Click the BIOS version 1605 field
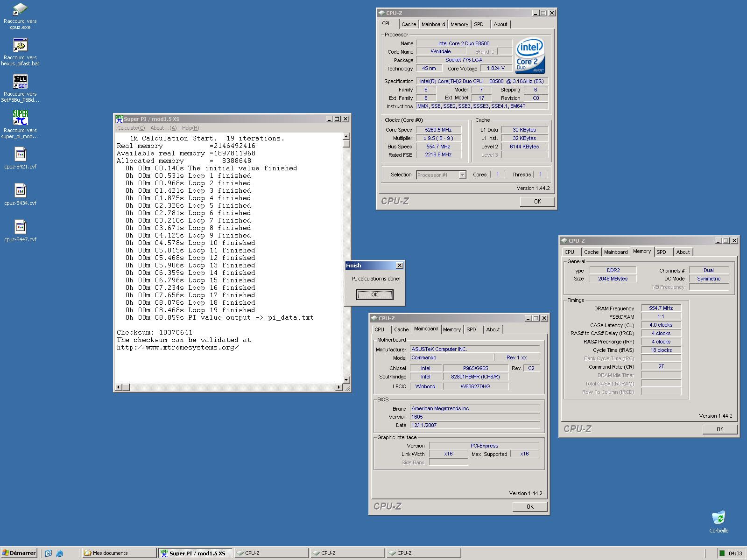Screen dimensions: 747x560 pyautogui.click(x=475, y=417)
